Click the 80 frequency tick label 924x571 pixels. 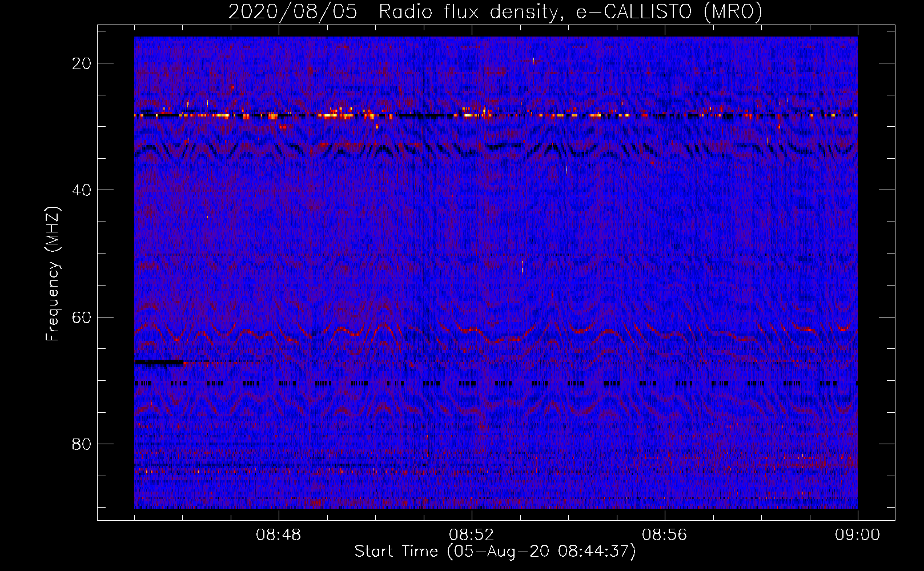tap(82, 444)
